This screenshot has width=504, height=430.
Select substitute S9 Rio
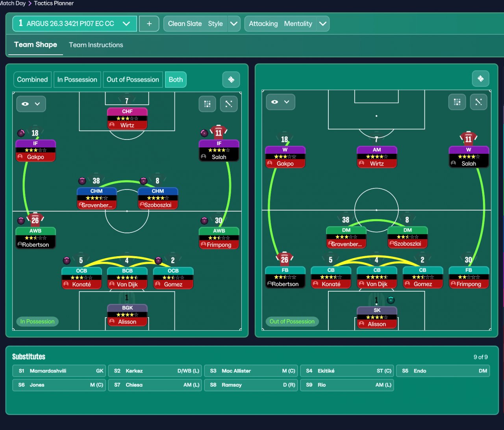point(347,385)
